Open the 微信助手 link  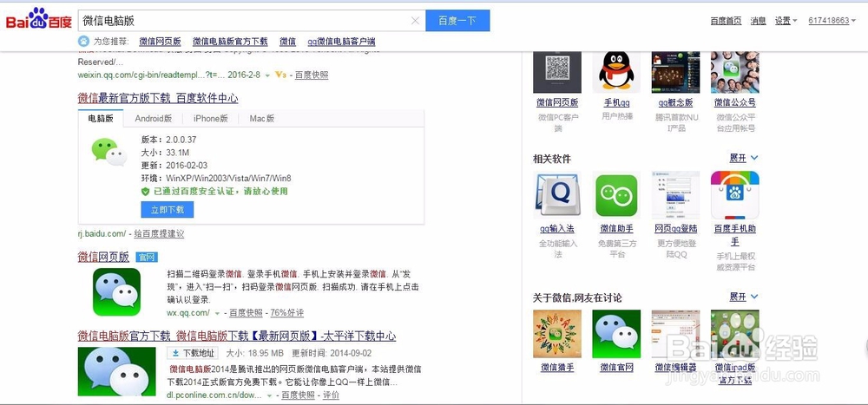616,228
